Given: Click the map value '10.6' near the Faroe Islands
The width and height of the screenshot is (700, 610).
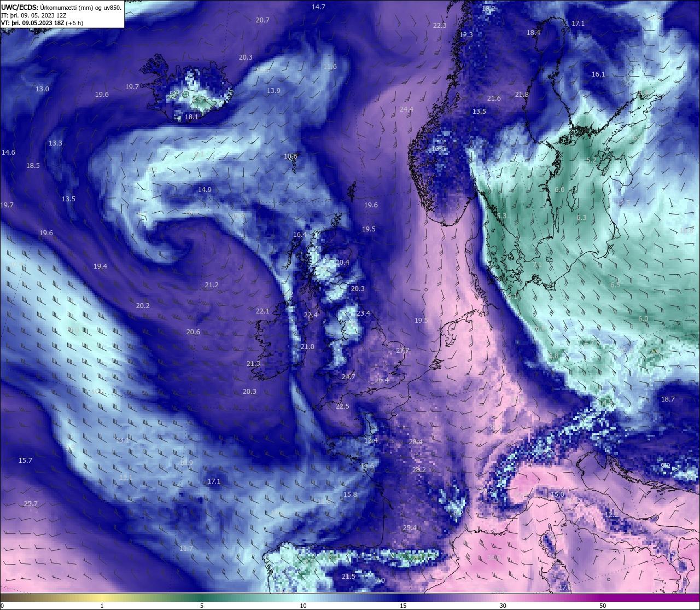Looking at the screenshot, I should click(x=290, y=156).
